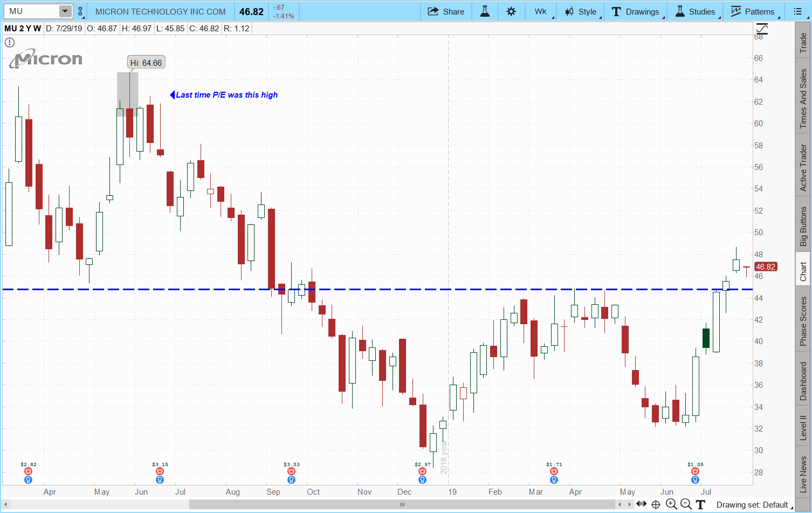
Task: Click the 'O: 46.87' open value
Action: pos(102,28)
